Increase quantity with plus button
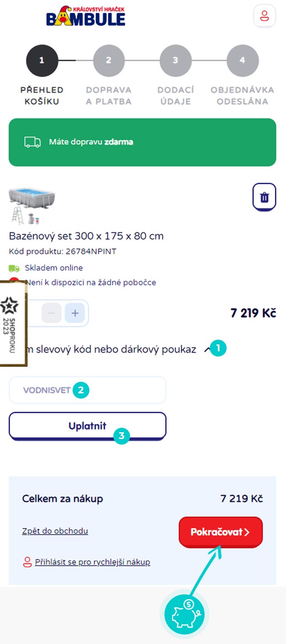The width and height of the screenshot is (286, 644). click(x=75, y=314)
